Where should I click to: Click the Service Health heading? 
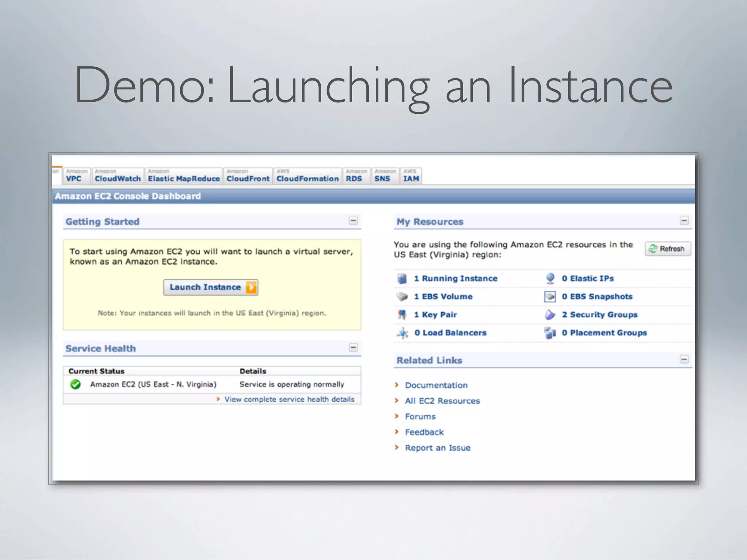pyautogui.click(x=101, y=349)
